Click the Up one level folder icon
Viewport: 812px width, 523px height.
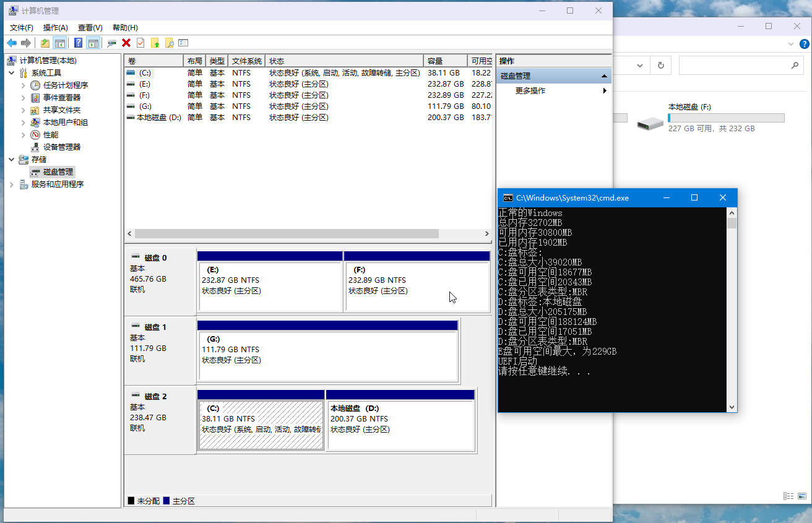[x=45, y=43]
